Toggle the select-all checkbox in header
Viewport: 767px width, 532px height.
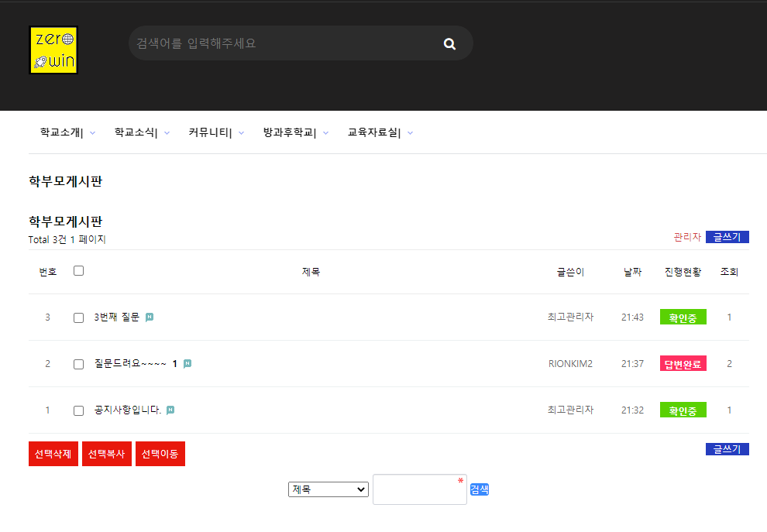(79, 271)
